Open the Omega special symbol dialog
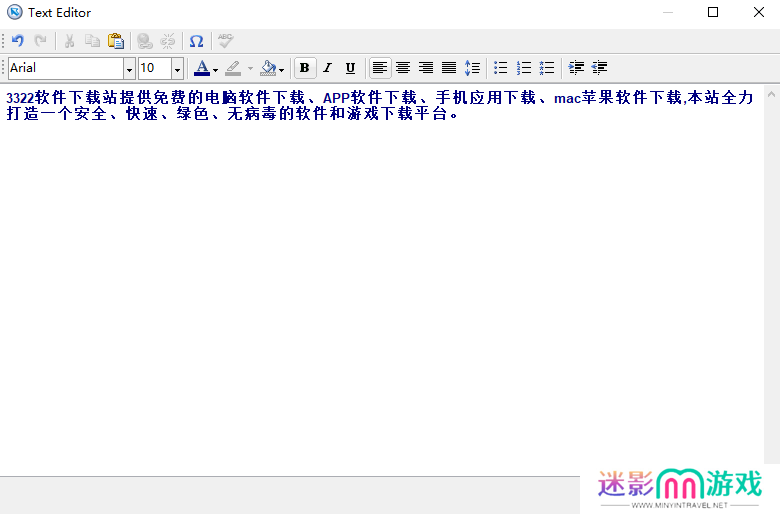This screenshot has width=780, height=514. [x=196, y=41]
